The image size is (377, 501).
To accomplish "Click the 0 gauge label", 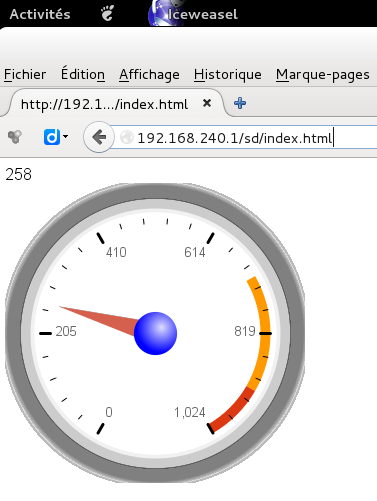I will point(109,412).
